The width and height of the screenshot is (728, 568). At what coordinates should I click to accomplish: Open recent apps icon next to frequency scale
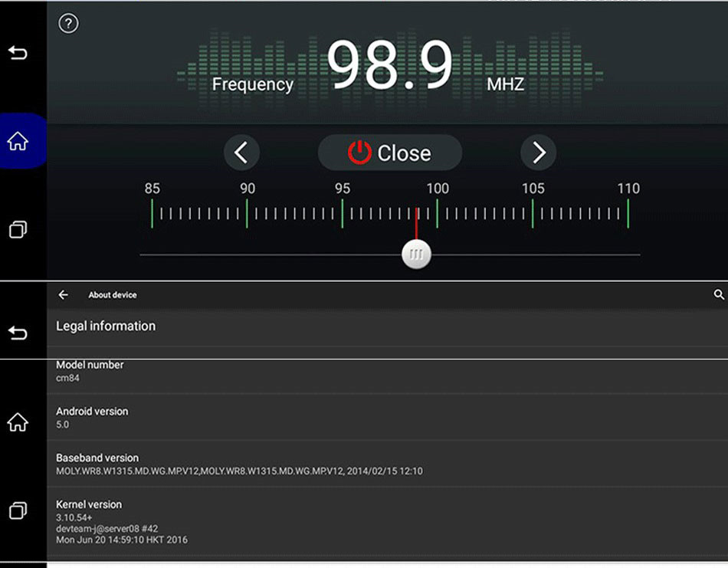pos(18,229)
